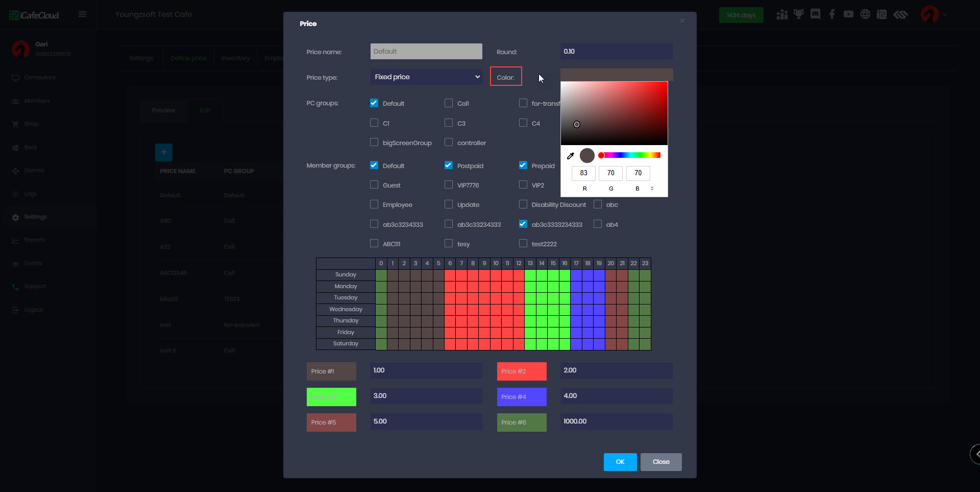Check the Guest member group
980x492 pixels.
374,184
